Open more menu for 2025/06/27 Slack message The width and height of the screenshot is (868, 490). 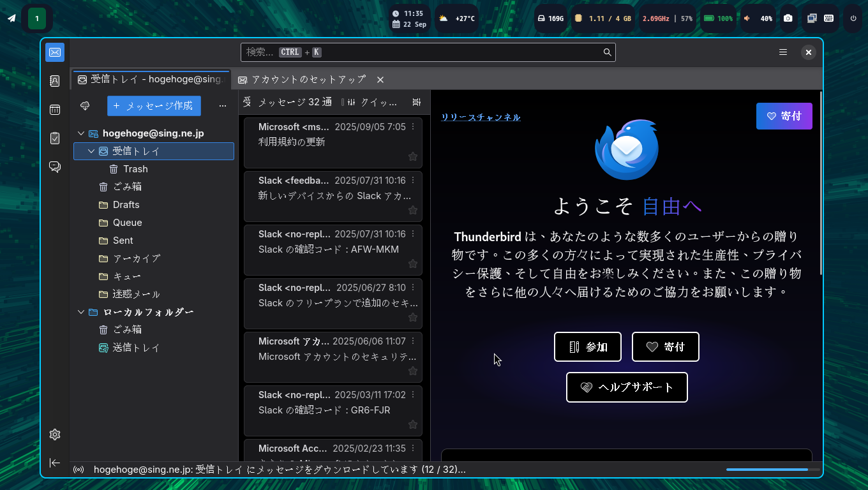pyautogui.click(x=413, y=288)
